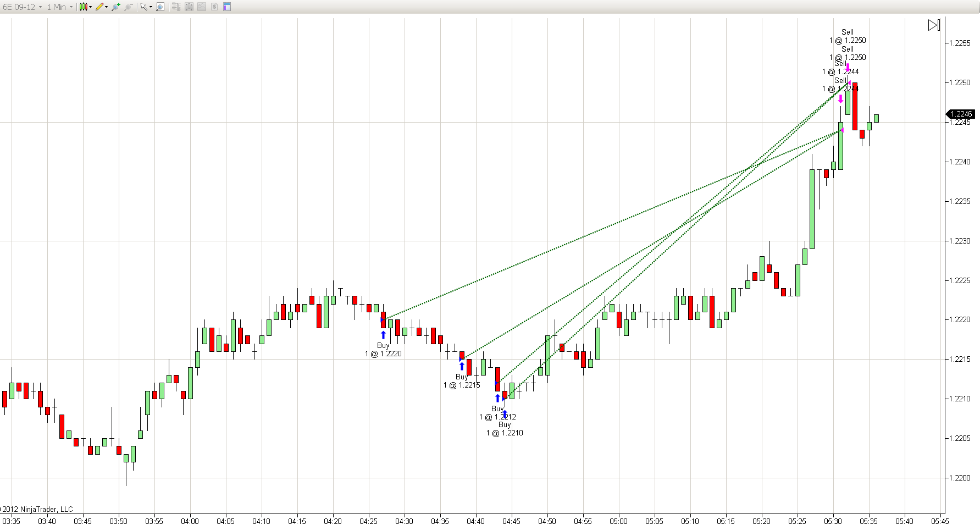Click the Buy 1 @ 1.2210 label
Image resolution: width=980 pixels, height=530 pixels.
pos(505,429)
